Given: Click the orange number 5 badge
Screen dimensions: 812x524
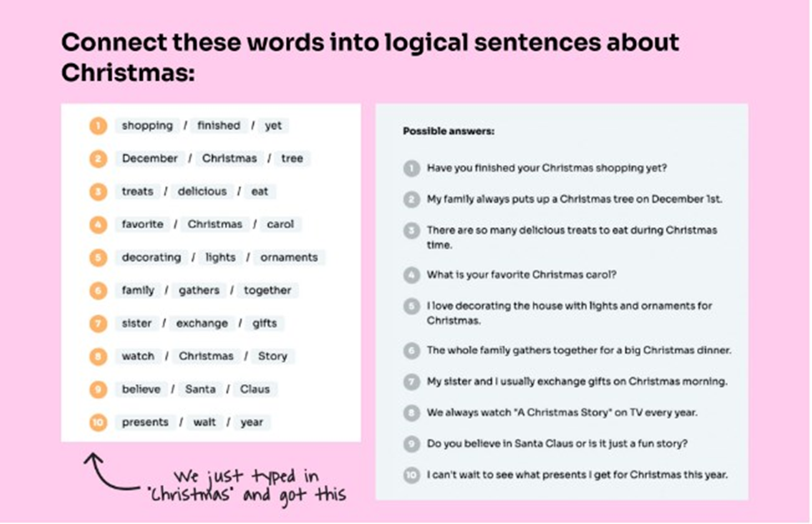Looking at the screenshot, I should coord(98,257).
